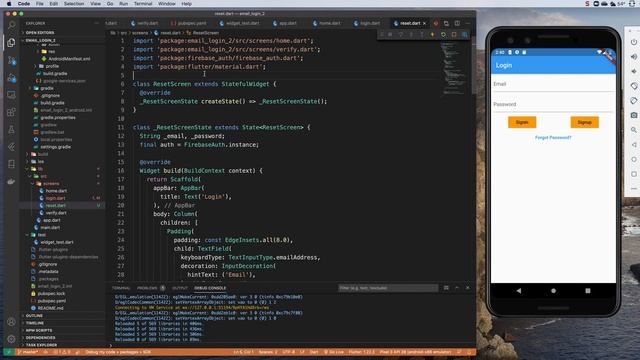
Task: Switch to the pubspec.yaml editor tab
Action: (188, 23)
